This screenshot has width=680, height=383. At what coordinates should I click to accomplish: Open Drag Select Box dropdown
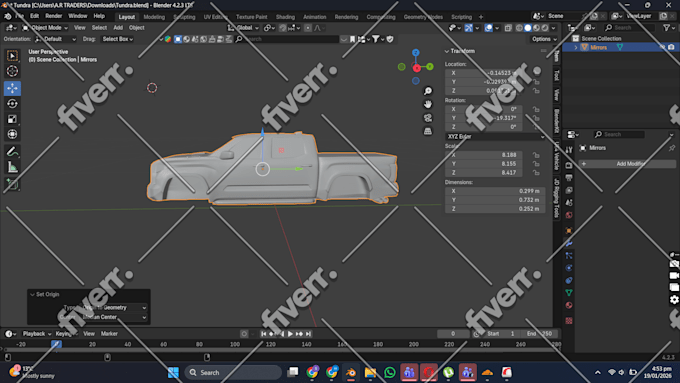click(x=118, y=39)
